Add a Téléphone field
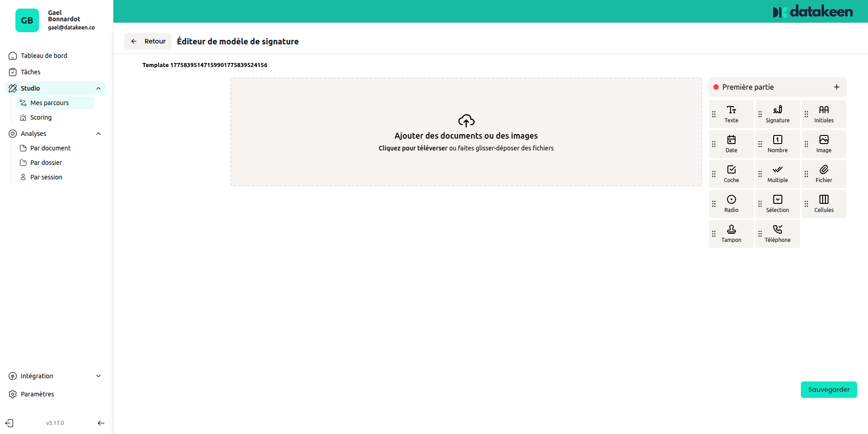This screenshot has height=434, width=868. click(777, 233)
